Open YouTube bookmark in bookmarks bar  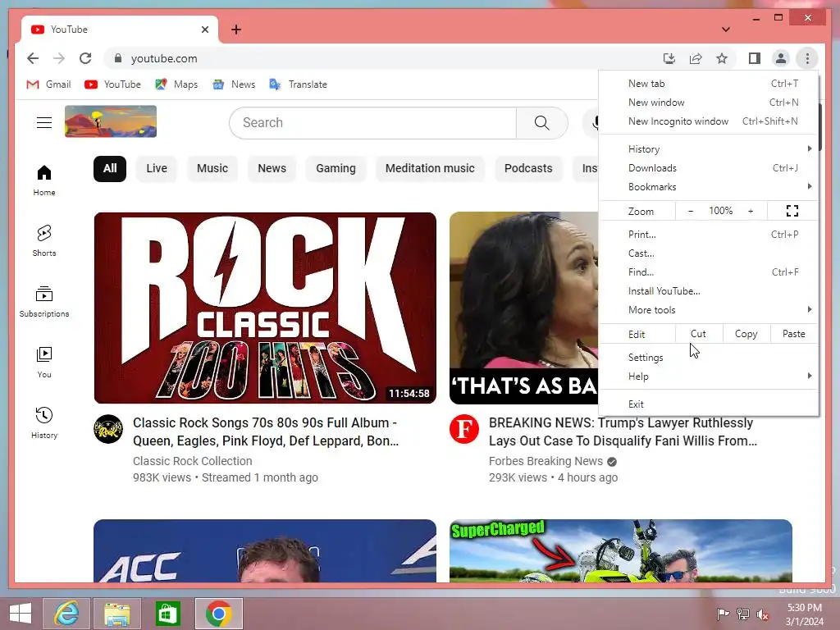tap(113, 84)
